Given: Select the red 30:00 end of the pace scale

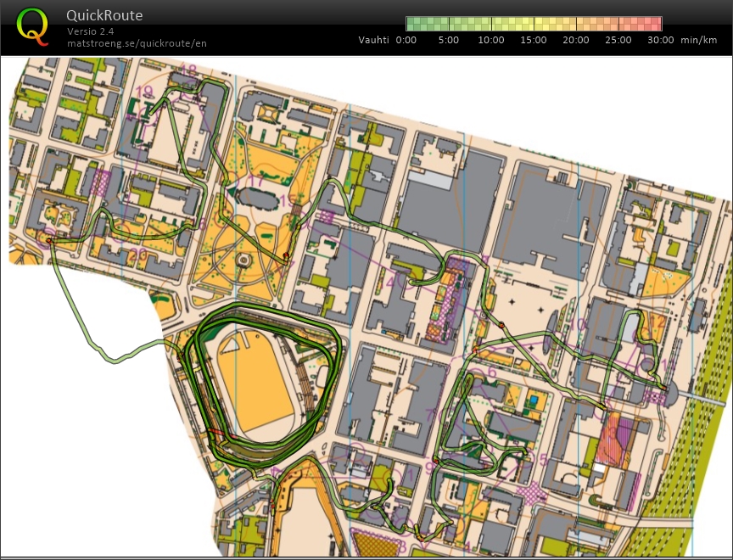Looking at the screenshot, I should [x=657, y=24].
